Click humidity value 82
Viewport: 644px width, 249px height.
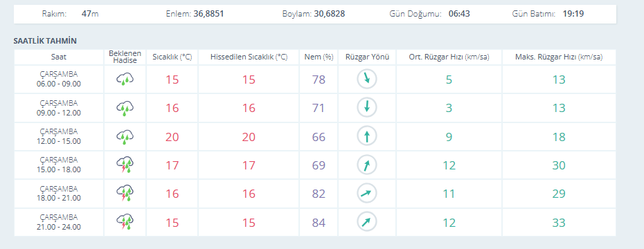pos(319,194)
